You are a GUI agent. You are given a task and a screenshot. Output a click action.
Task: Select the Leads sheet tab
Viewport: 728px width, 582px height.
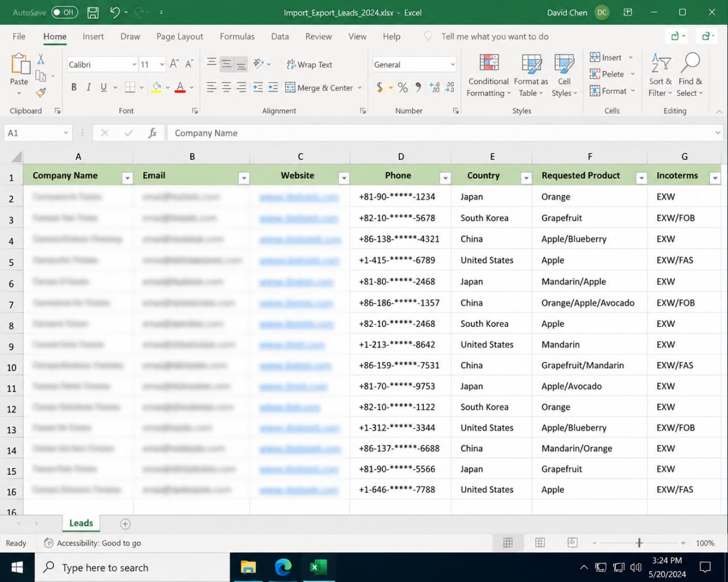[81, 523]
